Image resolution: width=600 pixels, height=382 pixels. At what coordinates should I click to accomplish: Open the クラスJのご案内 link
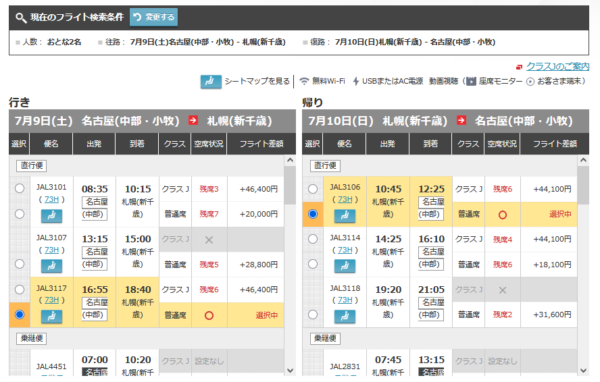pyautogui.click(x=558, y=66)
